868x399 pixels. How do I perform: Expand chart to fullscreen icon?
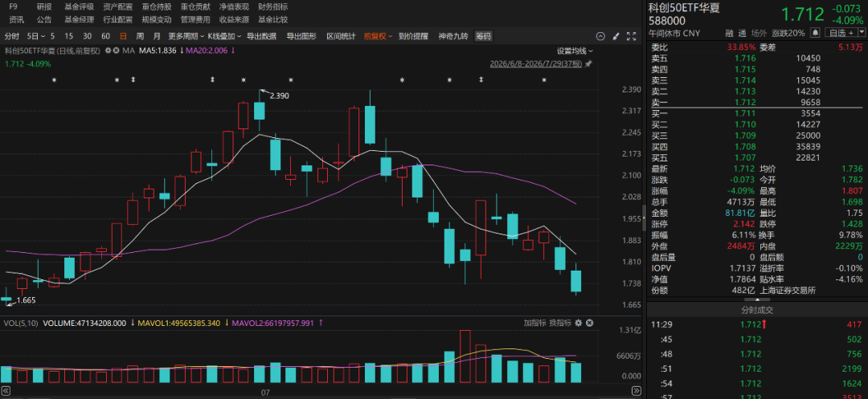click(631, 36)
